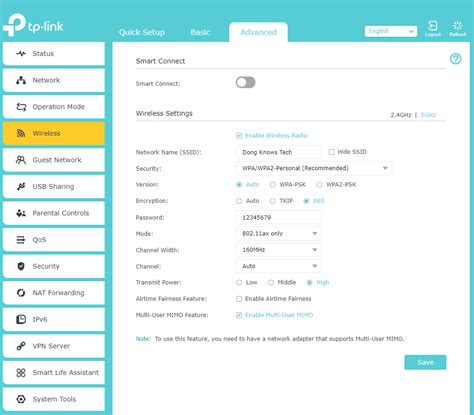Open the System Tools menu item

(54, 399)
